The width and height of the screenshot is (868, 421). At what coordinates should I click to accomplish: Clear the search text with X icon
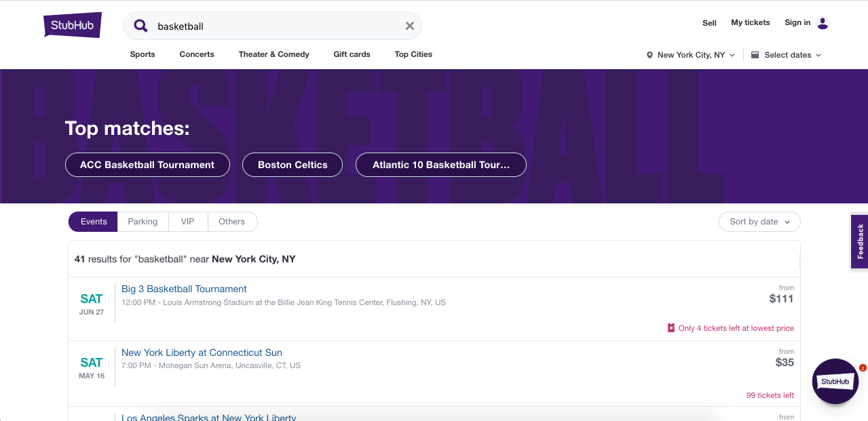click(410, 26)
